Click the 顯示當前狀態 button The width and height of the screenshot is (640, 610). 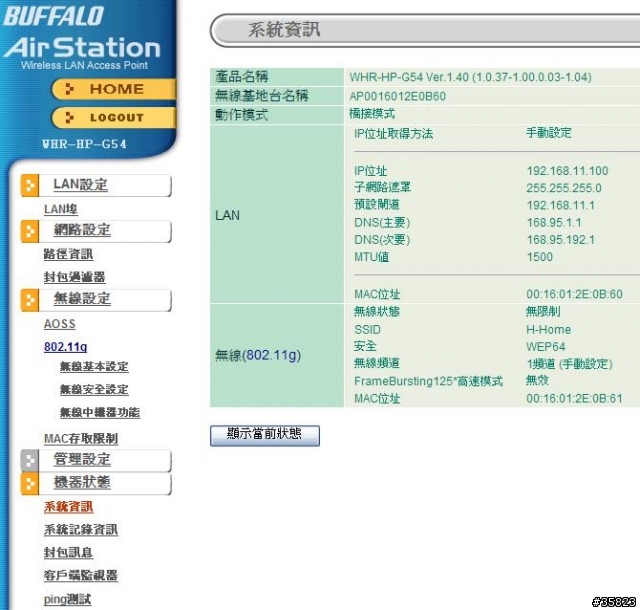tap(265, 436)
